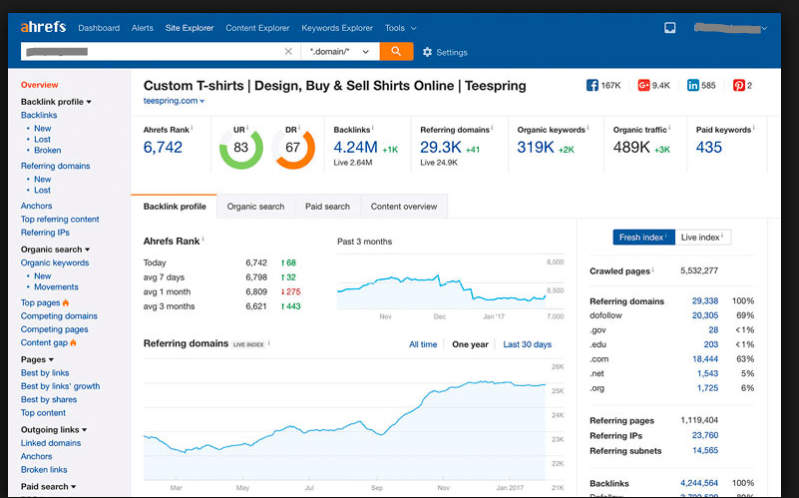Click the Facebook share count icon
The width and height of the screenshot is (799, 498).
coord(592,85)
